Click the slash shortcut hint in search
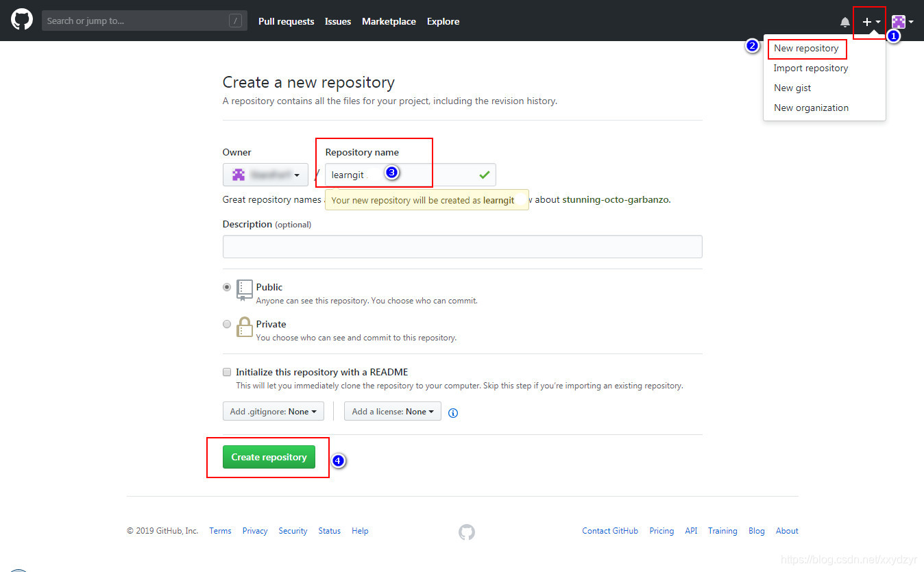Screen dimensions: 924x572 pos(235,21)
